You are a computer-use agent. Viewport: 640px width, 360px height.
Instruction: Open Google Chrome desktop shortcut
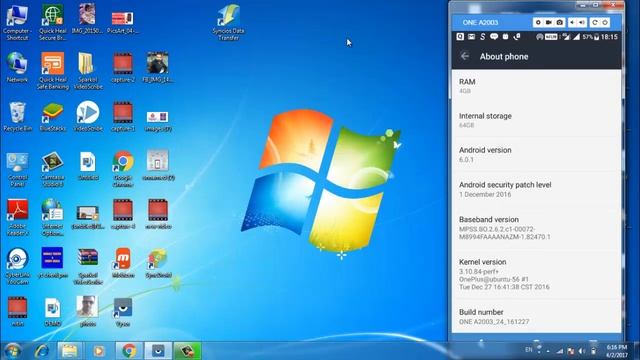123,169
